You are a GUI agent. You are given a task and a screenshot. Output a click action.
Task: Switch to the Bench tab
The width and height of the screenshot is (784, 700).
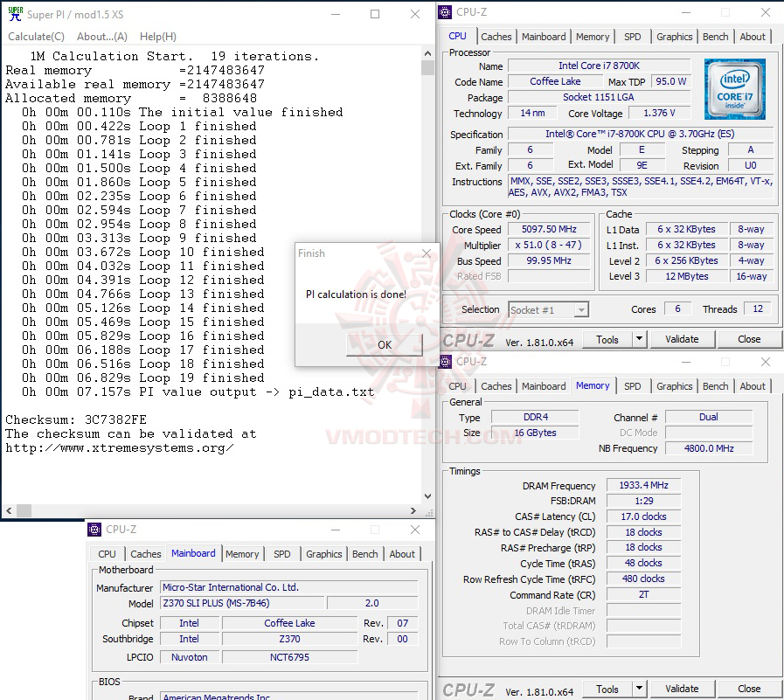715,37
